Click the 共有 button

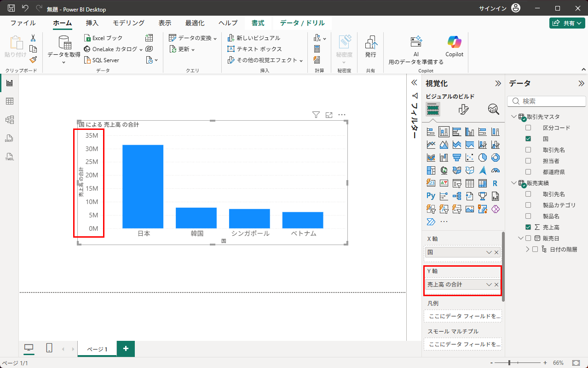(x=567, y=23)
